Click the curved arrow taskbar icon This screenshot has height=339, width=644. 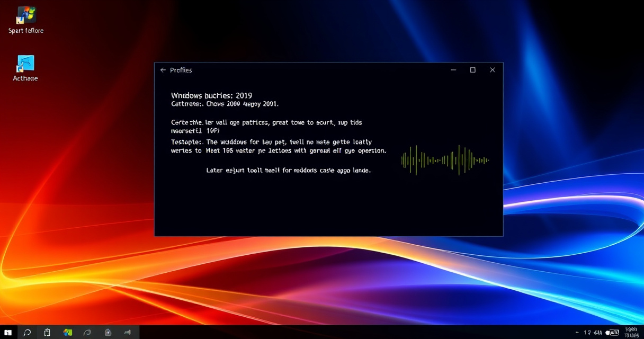coord(87,332)
